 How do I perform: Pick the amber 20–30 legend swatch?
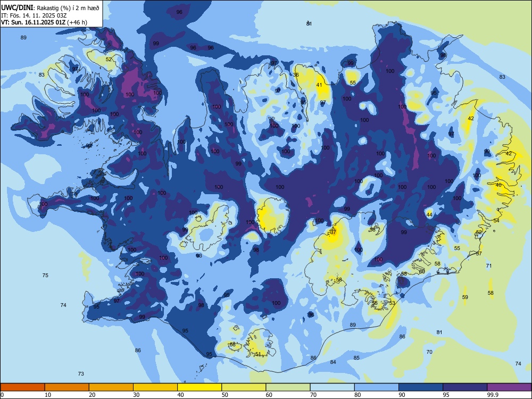point(111,387)
